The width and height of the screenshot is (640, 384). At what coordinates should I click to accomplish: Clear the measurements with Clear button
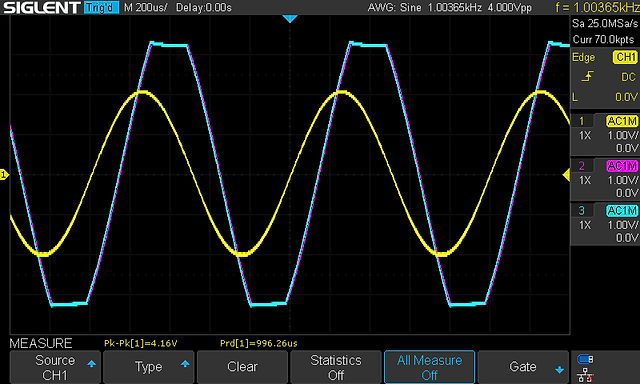pos(242,367)
